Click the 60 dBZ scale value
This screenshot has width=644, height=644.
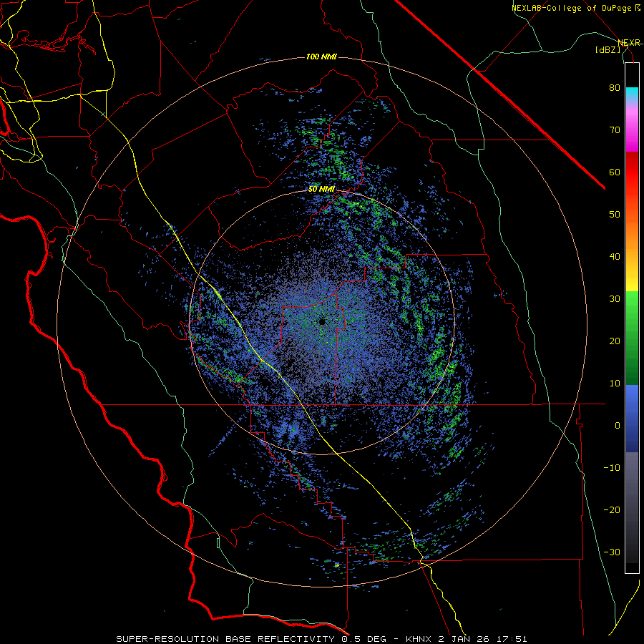coord(615,172)
